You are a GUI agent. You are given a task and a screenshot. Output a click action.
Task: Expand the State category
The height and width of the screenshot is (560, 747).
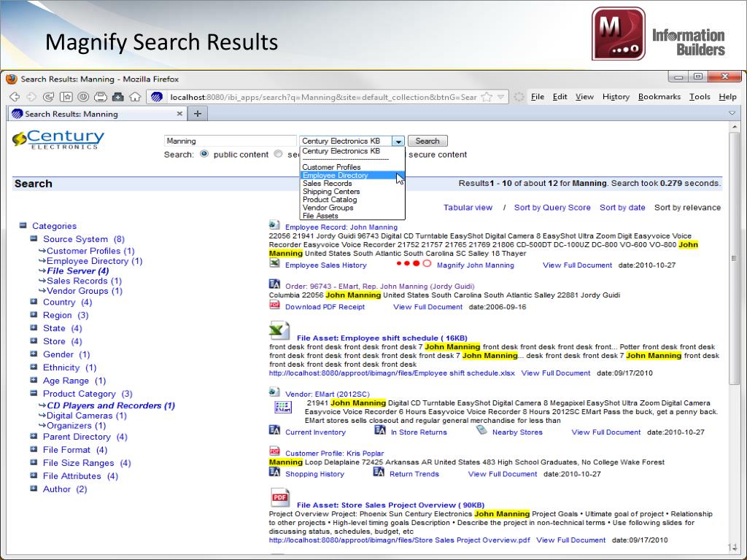pyautogui.click(x=34, y=327)
